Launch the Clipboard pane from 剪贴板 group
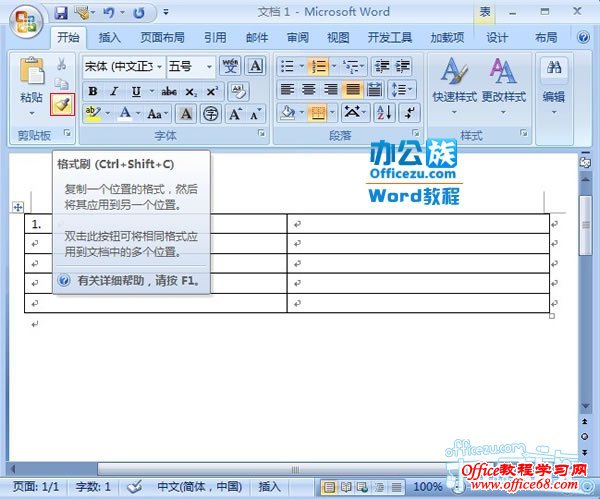The width and height of the screenshot is (600, 499). click(67, 133)
